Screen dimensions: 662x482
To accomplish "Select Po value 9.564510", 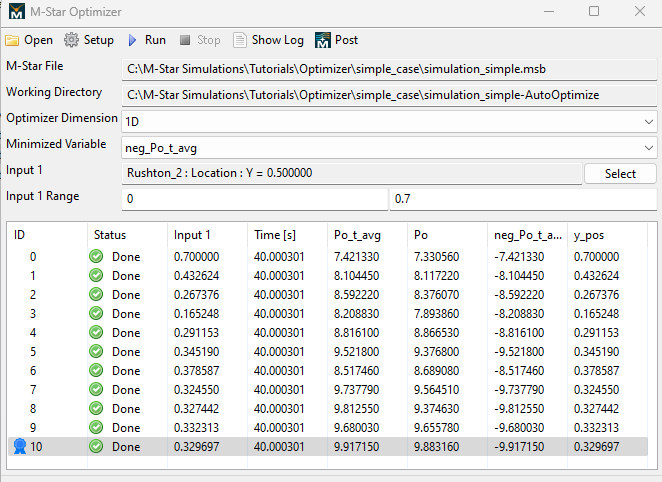I will [437, 390].
